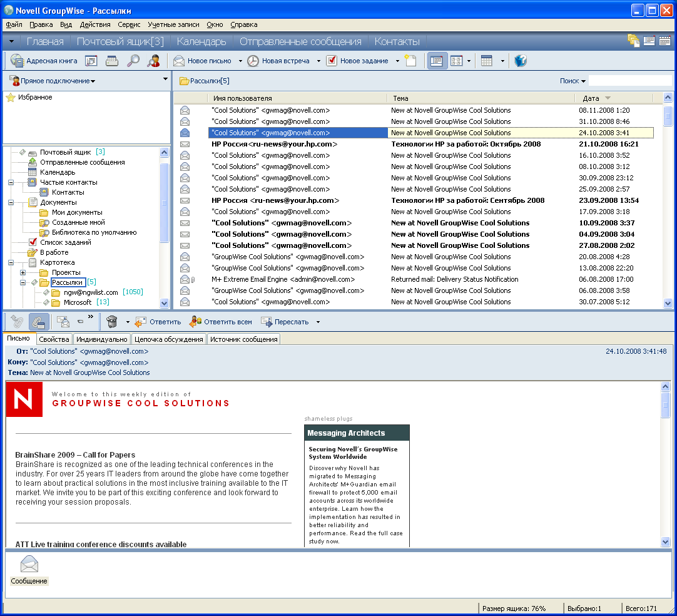The image size is (677, 616).
Task: Open the Адресная книга address book
Action: click(44, 61)
